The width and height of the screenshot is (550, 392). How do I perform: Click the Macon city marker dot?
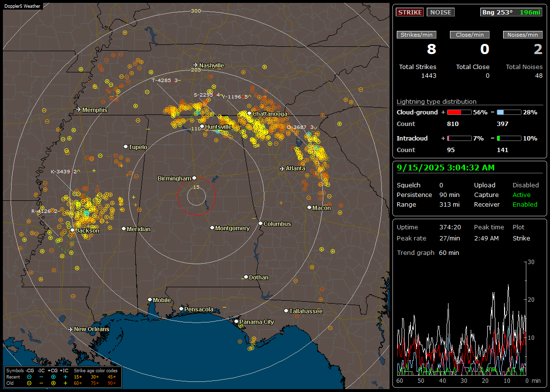(x=309, y=208)
